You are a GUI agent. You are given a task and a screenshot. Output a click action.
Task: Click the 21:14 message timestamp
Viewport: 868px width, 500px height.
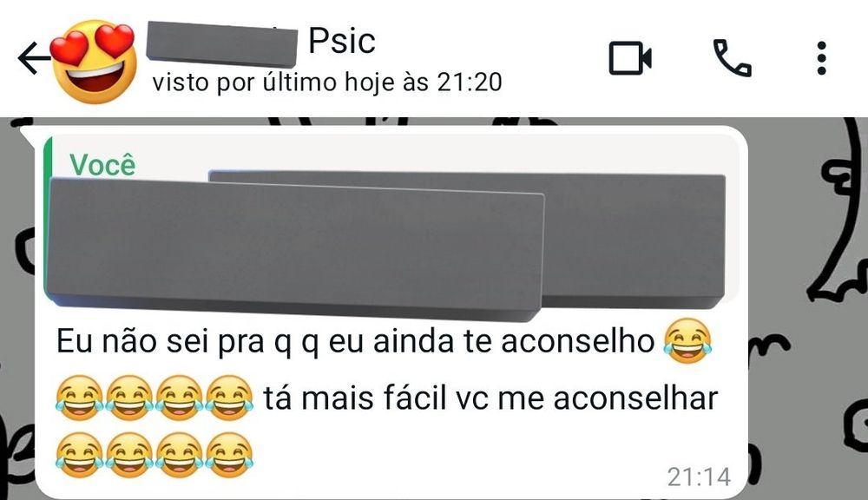(699, 477)
